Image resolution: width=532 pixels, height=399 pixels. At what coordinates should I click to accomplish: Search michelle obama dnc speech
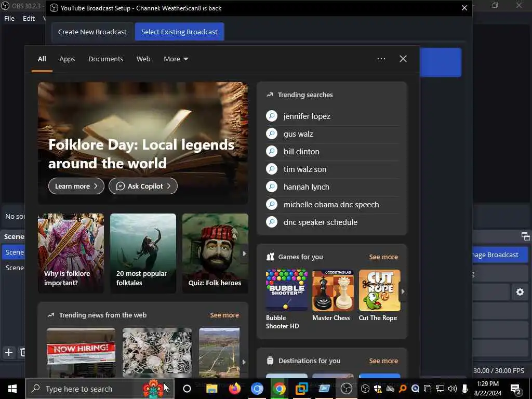tap(332, 205)
